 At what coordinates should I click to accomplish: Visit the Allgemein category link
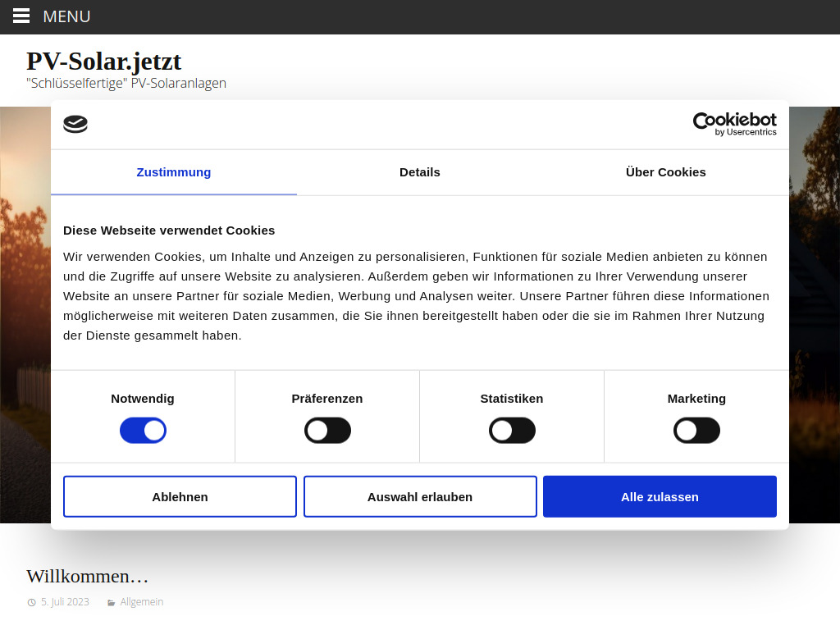tap(141, 601)
